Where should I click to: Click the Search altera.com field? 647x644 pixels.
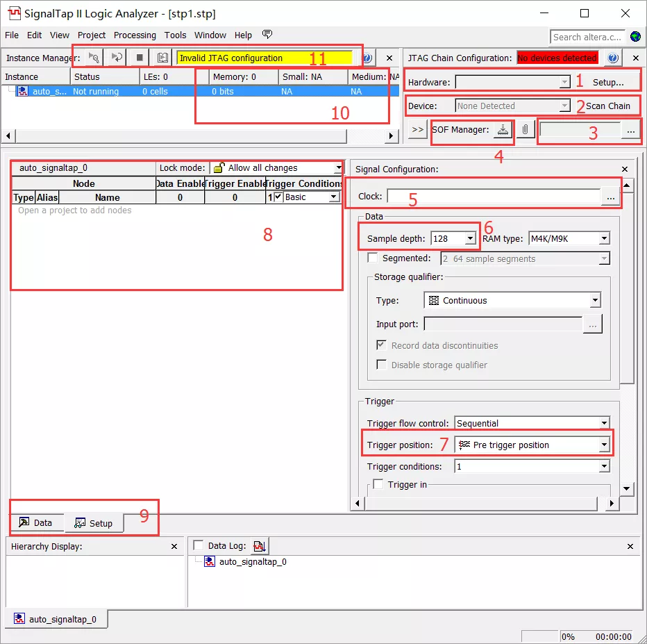[x=587, y=37]
